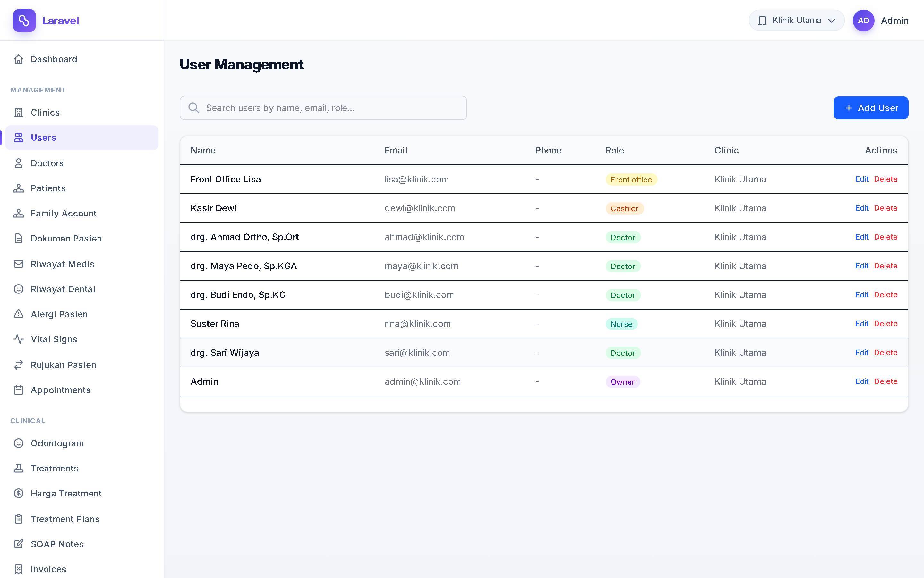Click the Treatments flask icon

19,468
